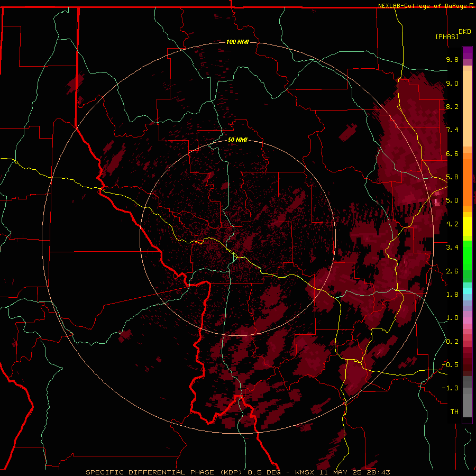Click the TH threshold label on scale
The width and height of the screenshot is (476, 476).
[x=454, y=412]
